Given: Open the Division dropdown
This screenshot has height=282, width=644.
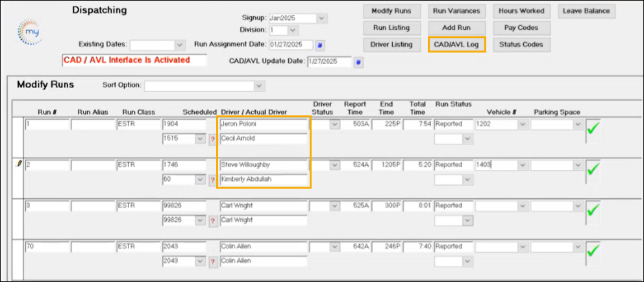Looking at the screenshot, I should click(x=293, y=30).
